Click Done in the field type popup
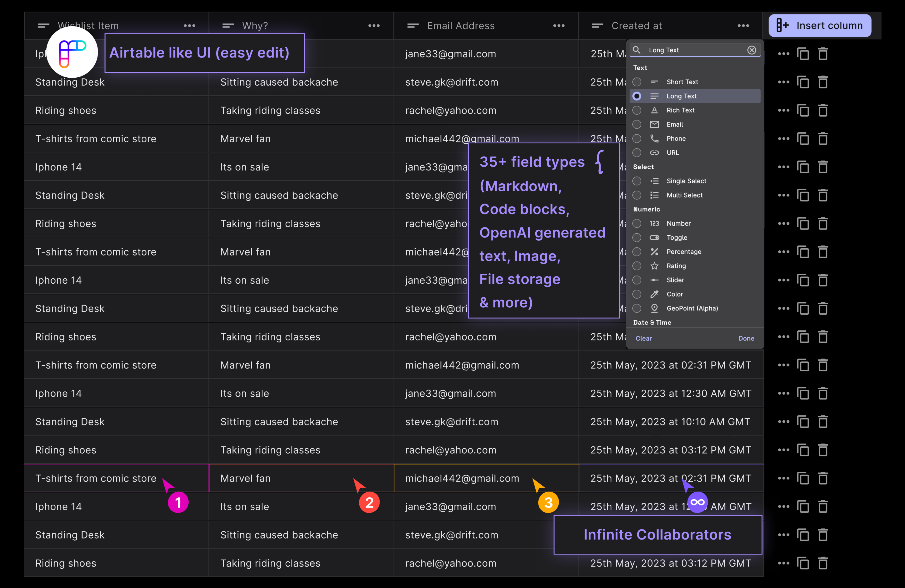This screenshot has height=588, width=905. click(x=746, y=338)
